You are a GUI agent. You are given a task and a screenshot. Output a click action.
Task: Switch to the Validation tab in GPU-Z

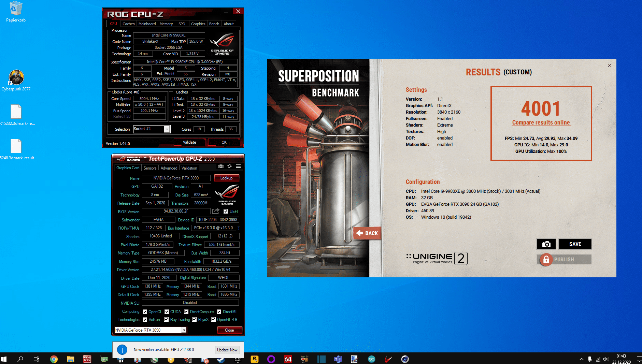pos(189,168)
